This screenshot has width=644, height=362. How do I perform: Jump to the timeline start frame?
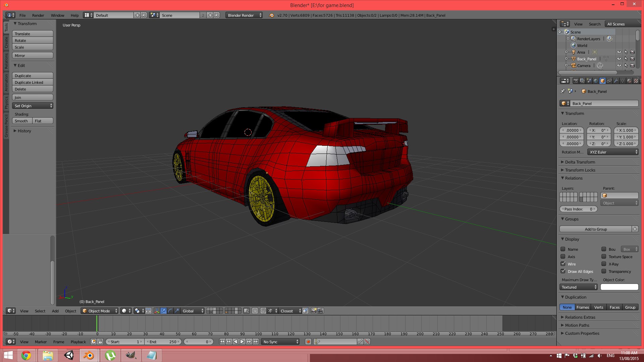click(222, 342)
